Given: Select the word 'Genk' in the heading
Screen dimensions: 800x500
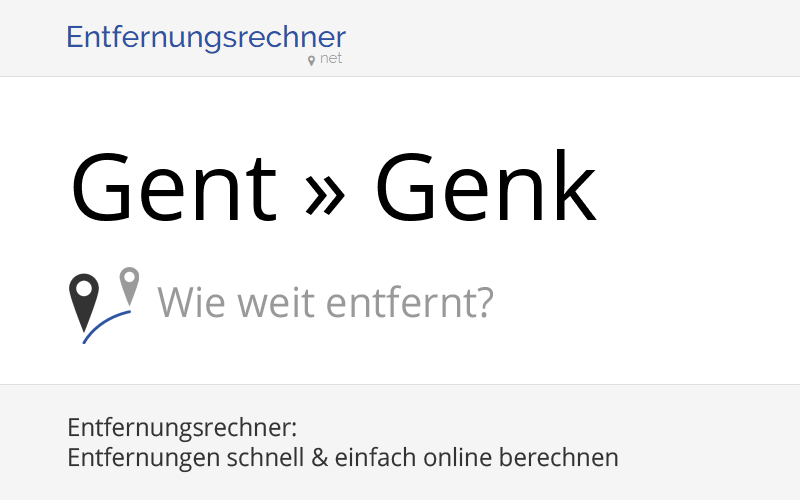Looking at the screenshot, I should [486, 187].
